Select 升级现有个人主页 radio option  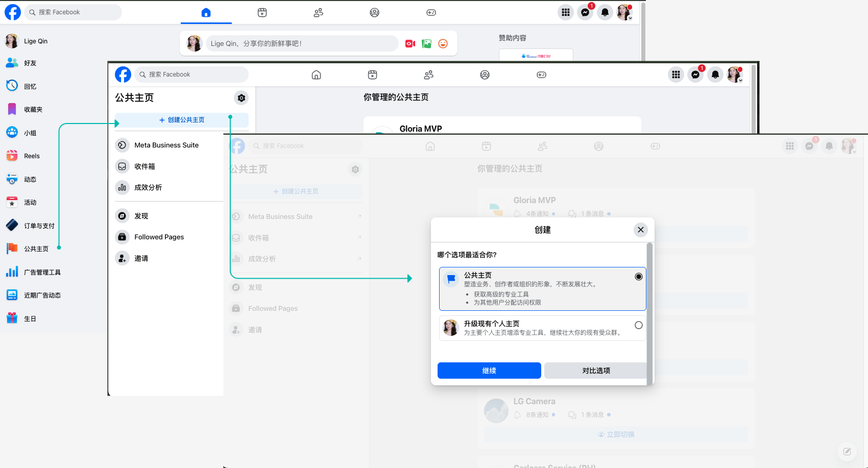(x=639, y=325)
